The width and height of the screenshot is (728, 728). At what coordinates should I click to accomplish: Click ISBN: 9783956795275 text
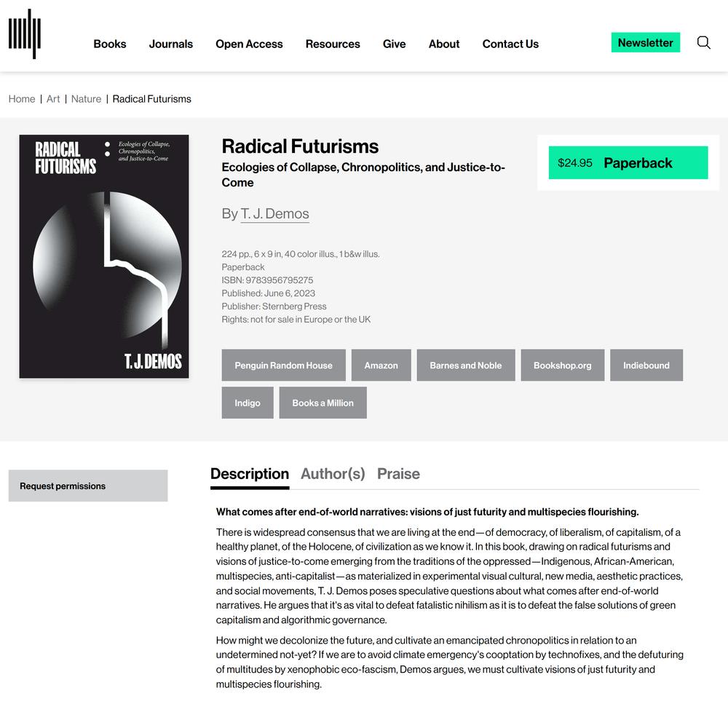click(267, 280)
